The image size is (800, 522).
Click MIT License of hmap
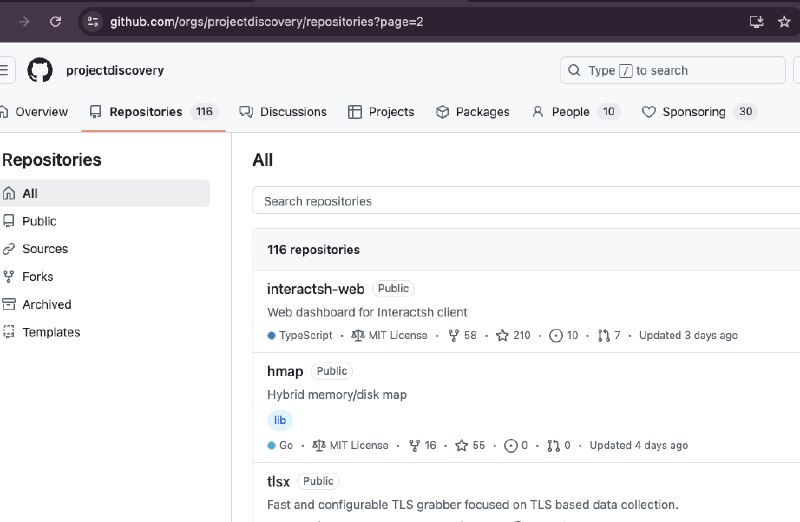pos(351,445)
